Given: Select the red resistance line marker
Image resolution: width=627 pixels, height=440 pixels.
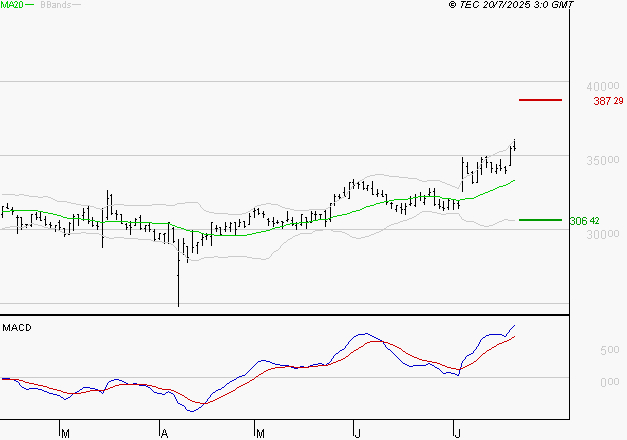Looking at the screenshot, I should [x=540, y=100].
